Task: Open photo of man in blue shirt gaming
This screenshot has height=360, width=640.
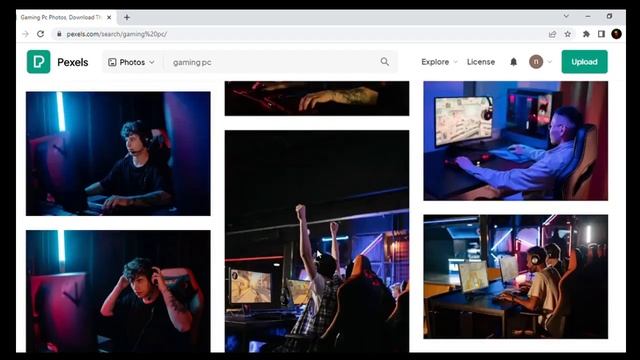Action: (516, 141)
